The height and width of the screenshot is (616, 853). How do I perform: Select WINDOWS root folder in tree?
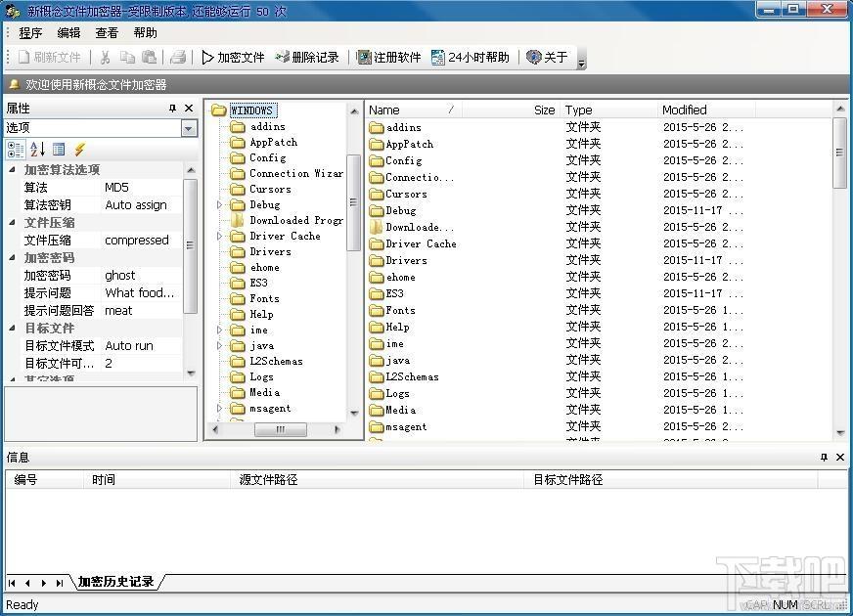click(251, 110)
